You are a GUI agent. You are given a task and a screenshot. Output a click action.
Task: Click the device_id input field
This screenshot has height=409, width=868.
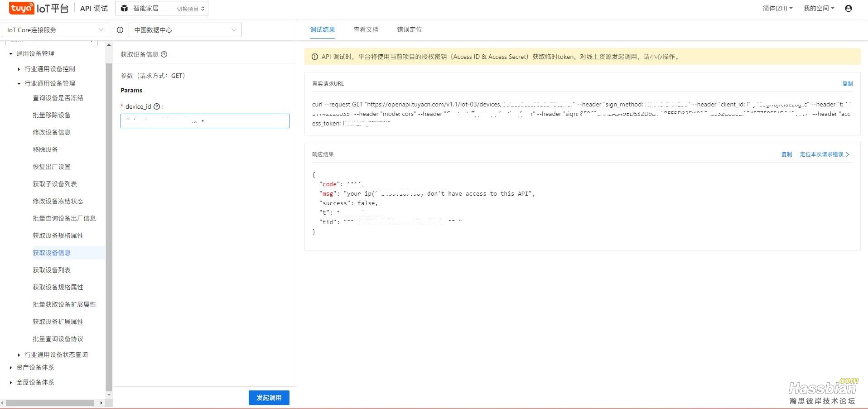pos(205,121)
